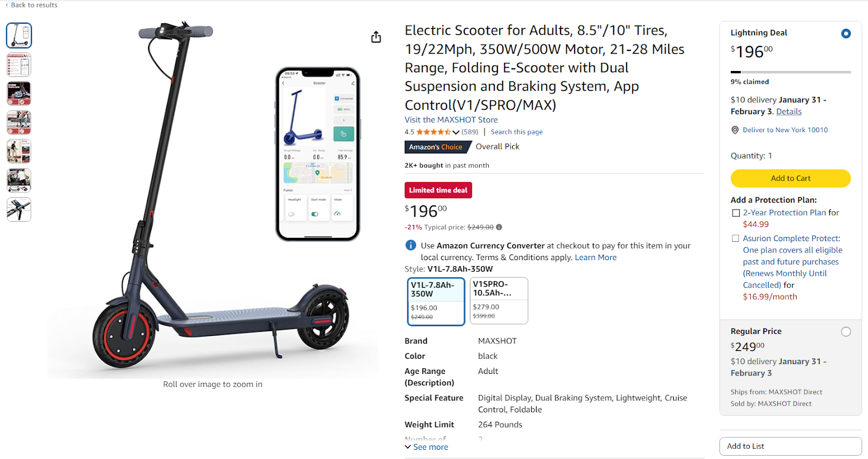
Task: Check the 2-Year Protection Plan checkbox
Action: [x=736, y=212]
